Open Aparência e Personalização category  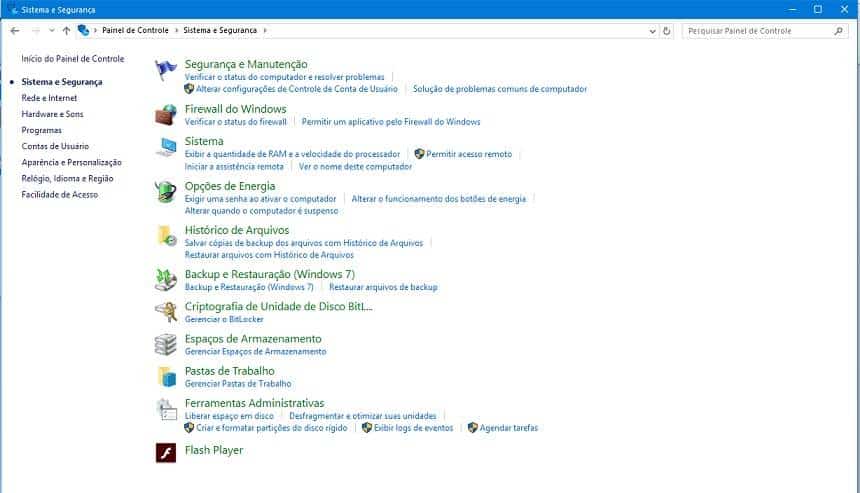coord(71,162)
